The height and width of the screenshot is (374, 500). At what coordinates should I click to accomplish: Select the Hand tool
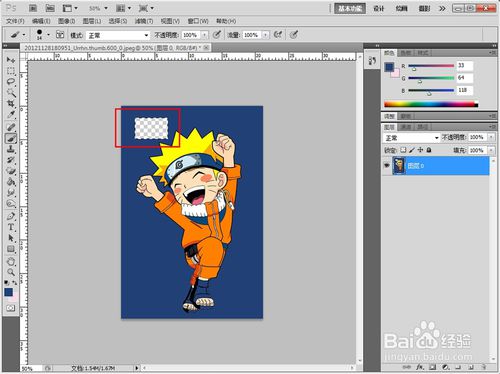click(11, 261)
